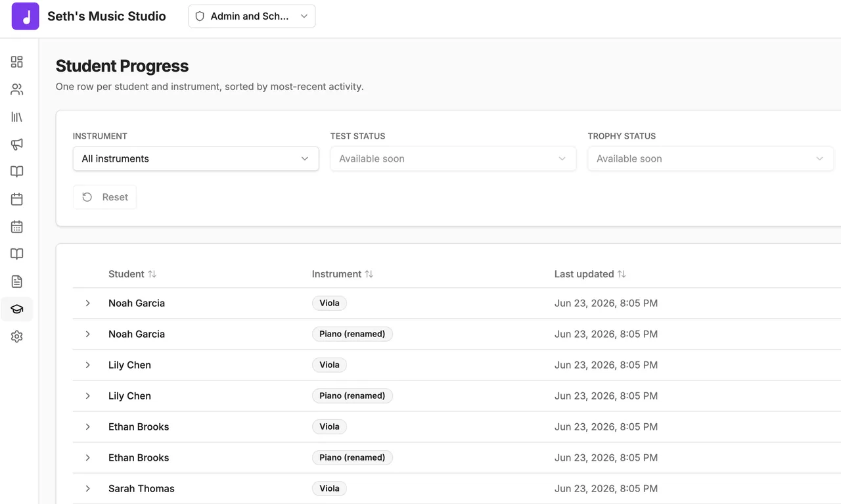The width and height of the screenshot is (841, 504).
Task: Click the Viola badge in Ethan Brooks' row
Action: (x=329, y=426)
